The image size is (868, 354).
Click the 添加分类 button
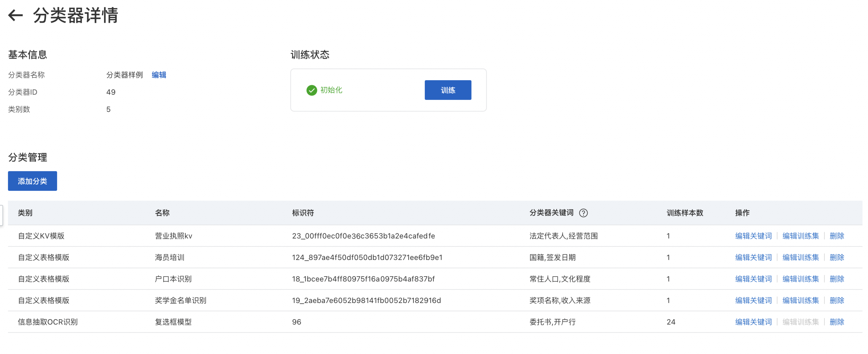point(33,181)
